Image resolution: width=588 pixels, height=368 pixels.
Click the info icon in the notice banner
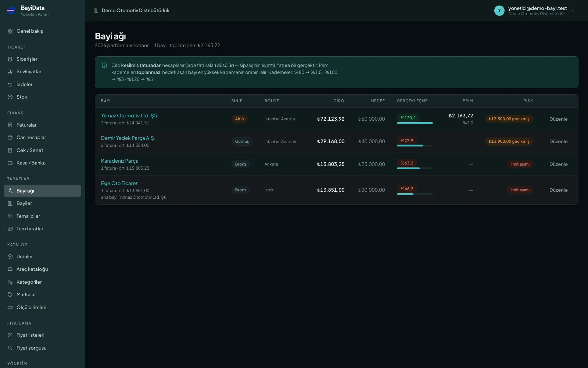[104, 65]
